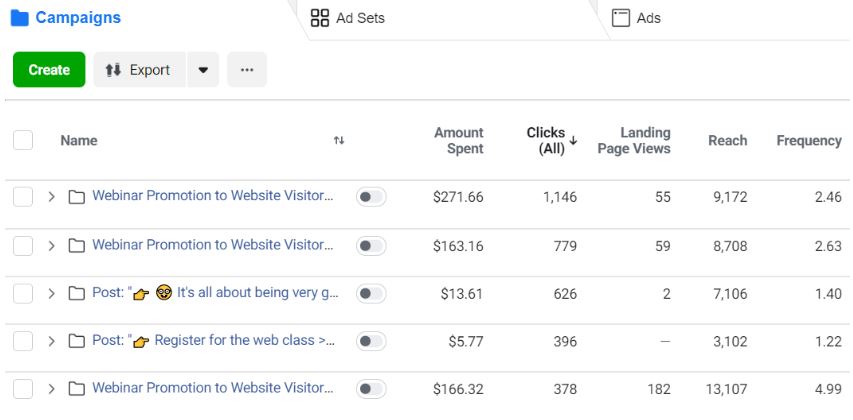Toggle the campaign switch in the $271.66 row
853x420 pixels.
pyautogui.click(x=372, y=197)
